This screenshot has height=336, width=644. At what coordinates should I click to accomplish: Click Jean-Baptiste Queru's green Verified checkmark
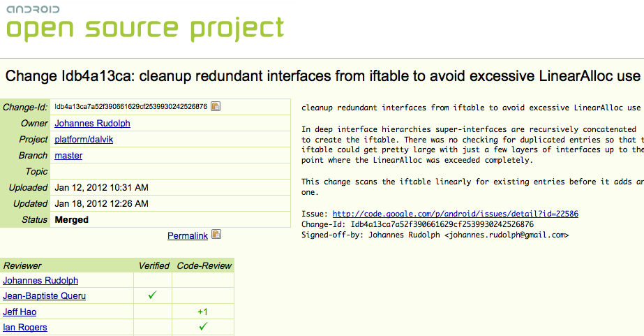[x=152, y=295]
